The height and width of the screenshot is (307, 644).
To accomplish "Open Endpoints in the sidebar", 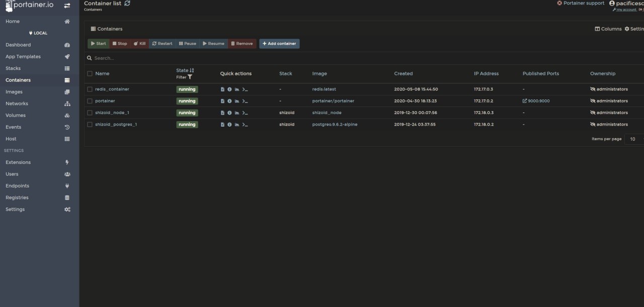I will pyautogui.click(x=39, y=186).
